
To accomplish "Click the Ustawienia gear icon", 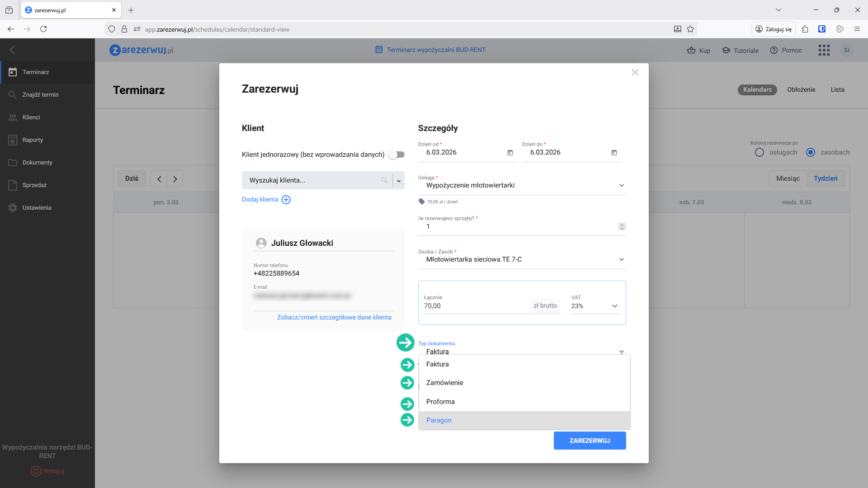I will [x=13, y=208].
